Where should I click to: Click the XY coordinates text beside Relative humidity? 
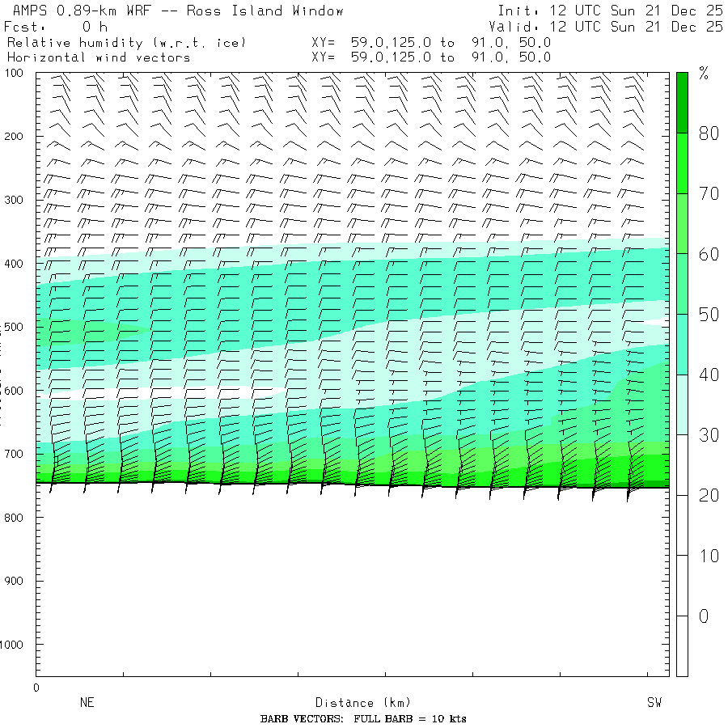point(431,43)
